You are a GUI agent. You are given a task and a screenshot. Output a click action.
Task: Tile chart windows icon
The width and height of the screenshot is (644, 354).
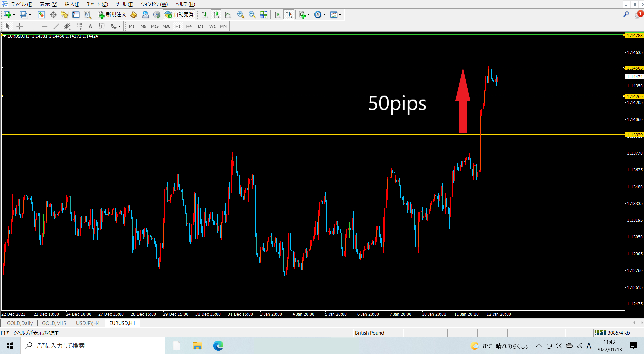coord(264,14)
